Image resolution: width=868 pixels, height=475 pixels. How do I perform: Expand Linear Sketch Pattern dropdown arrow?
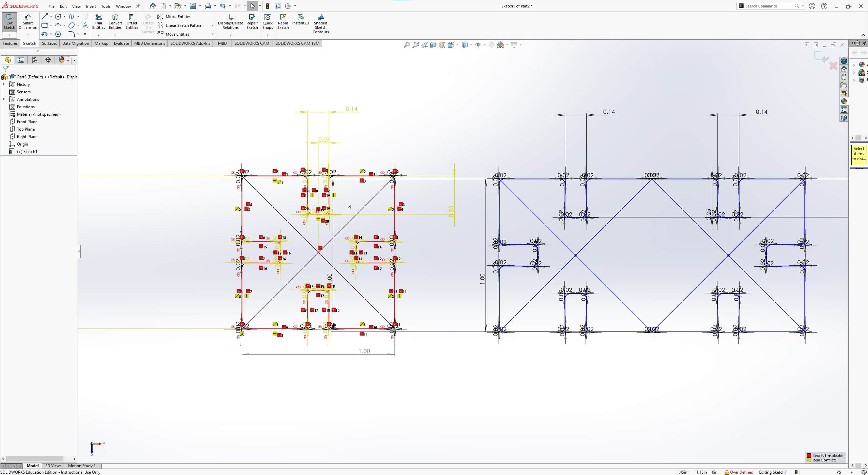point(213,25)
